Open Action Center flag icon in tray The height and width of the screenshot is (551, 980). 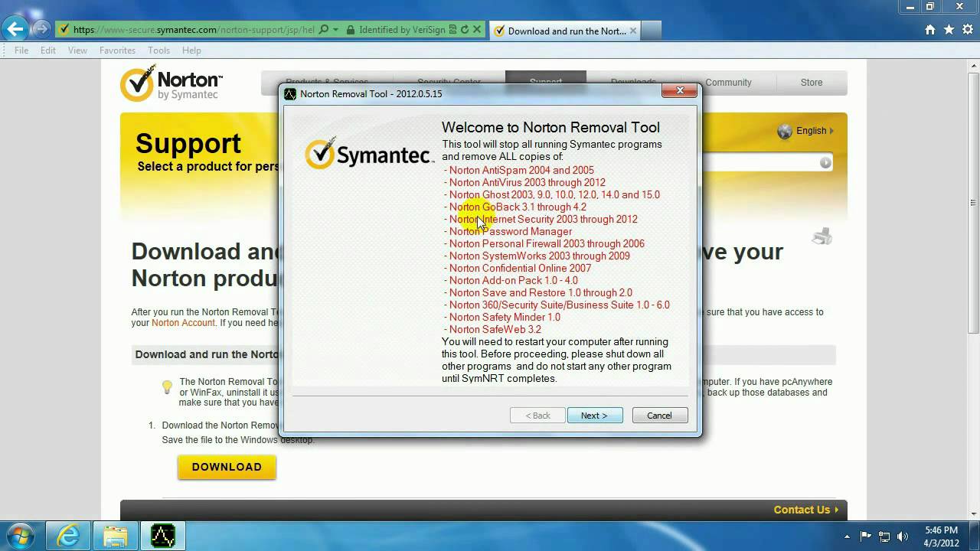[x=866, y=536]
